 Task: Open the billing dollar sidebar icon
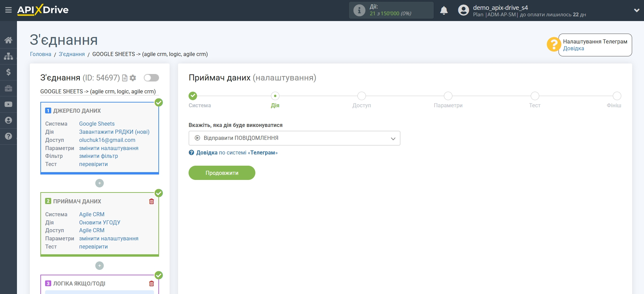pos(8,72)
